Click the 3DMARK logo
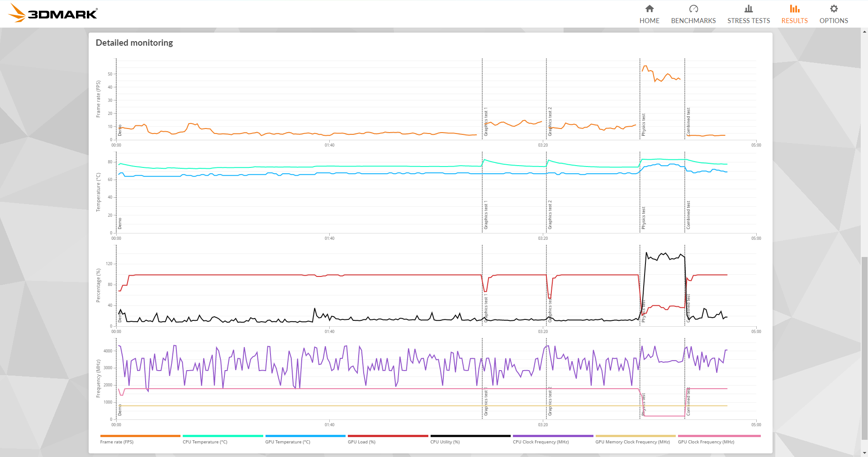Viewport: 868px width, 457px height. 52,13
